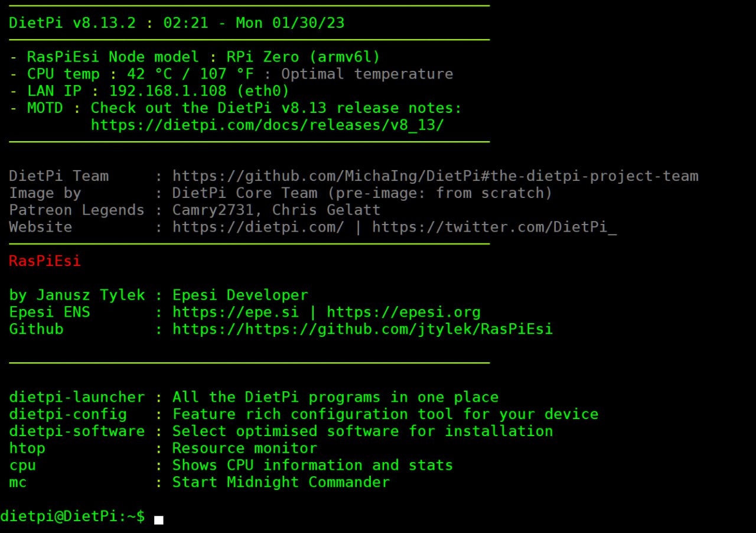Screen dimensions: 756x533
Task: Click the https://epe.si link
Action: (235, 312)
